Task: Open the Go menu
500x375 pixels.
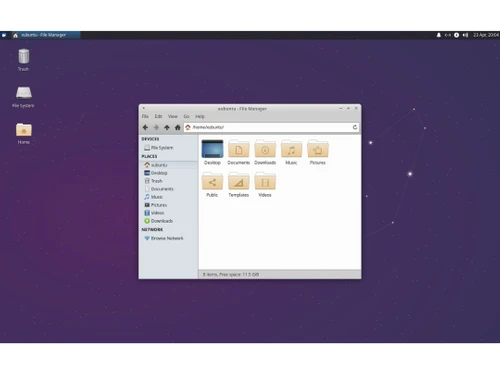Action: [x=186, y=116]
